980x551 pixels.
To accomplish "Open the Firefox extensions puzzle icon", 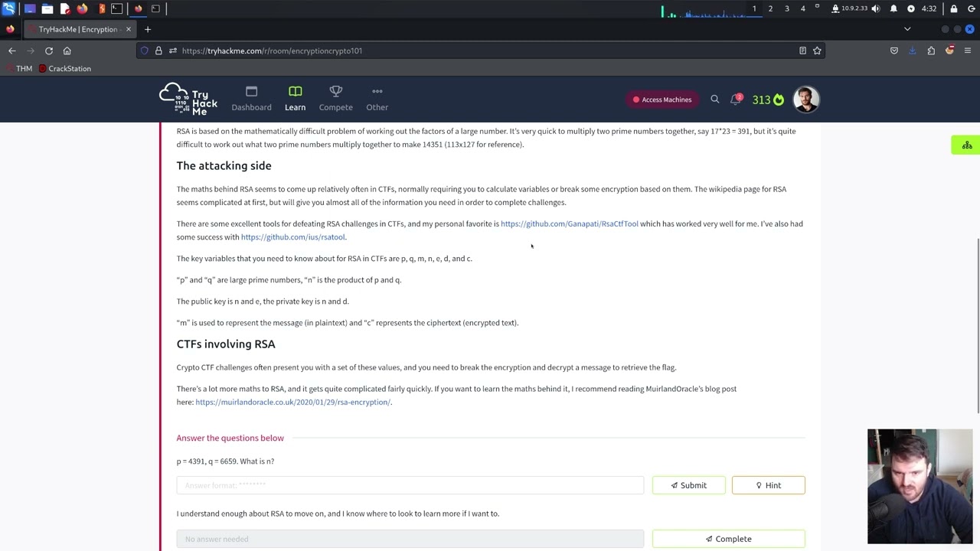I will coord(931,51).
